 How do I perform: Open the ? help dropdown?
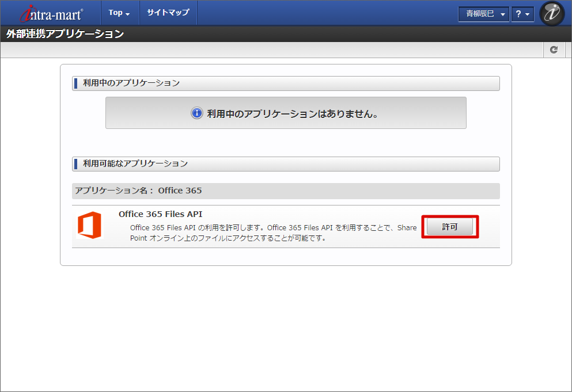[522, 14]
